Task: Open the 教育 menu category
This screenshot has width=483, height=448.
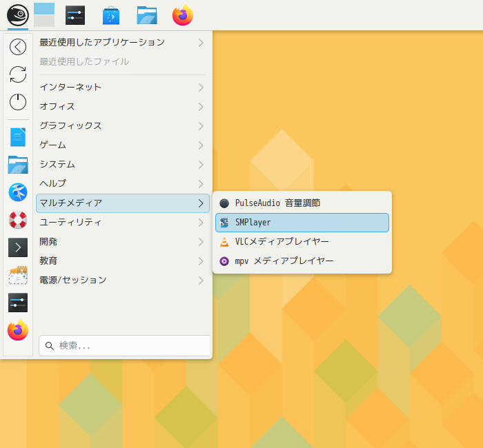Action: click(x=123, y=261)
